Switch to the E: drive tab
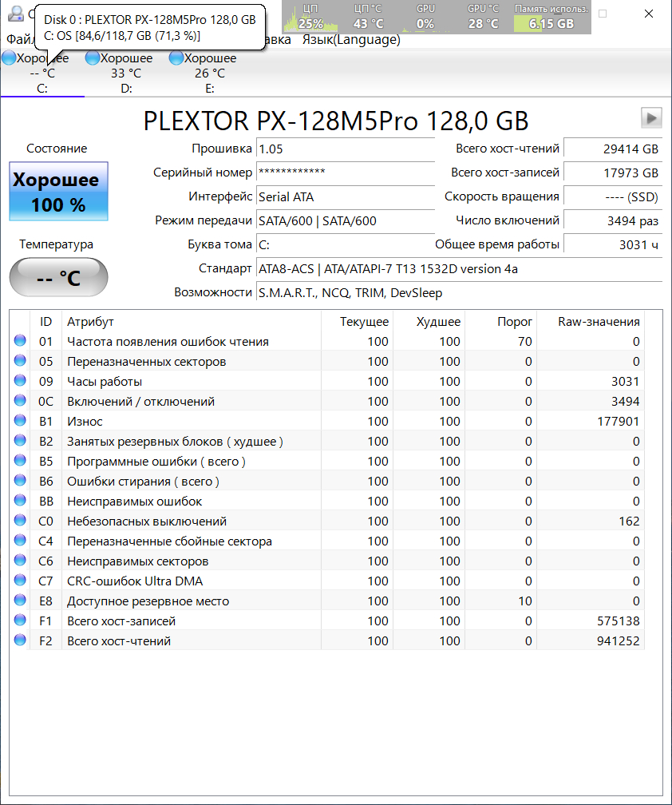 [210, 73]
